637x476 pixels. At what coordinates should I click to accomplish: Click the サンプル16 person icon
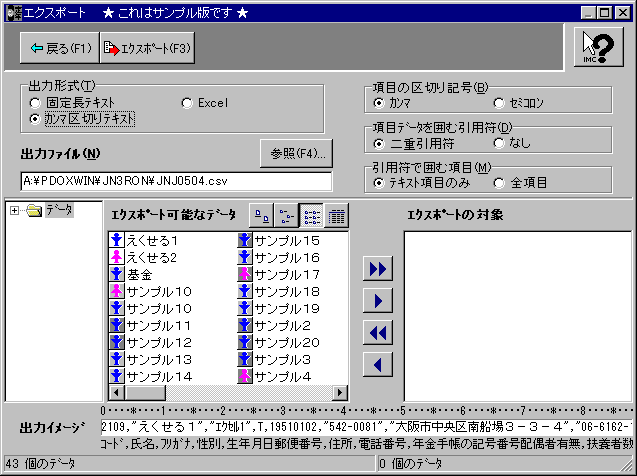coord(245,257)
